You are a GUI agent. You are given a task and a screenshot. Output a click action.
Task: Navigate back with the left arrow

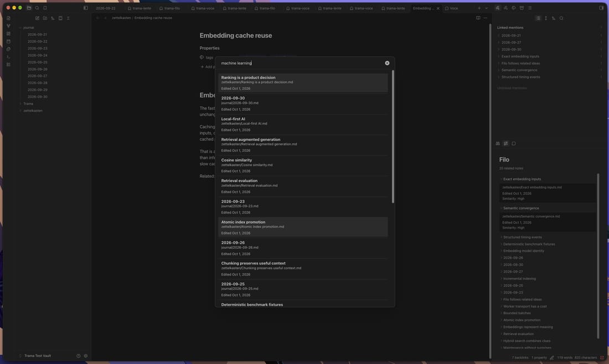coord(97,18)
